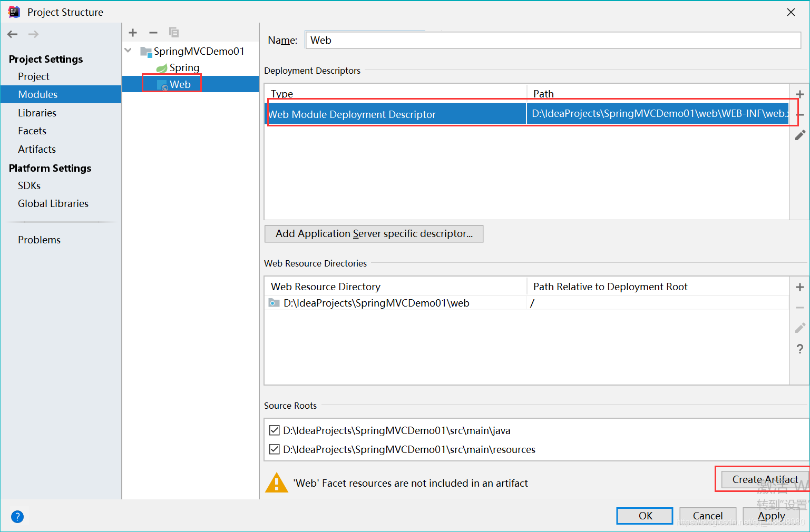Open the SDKs platform settings

(x=29, y=185)
